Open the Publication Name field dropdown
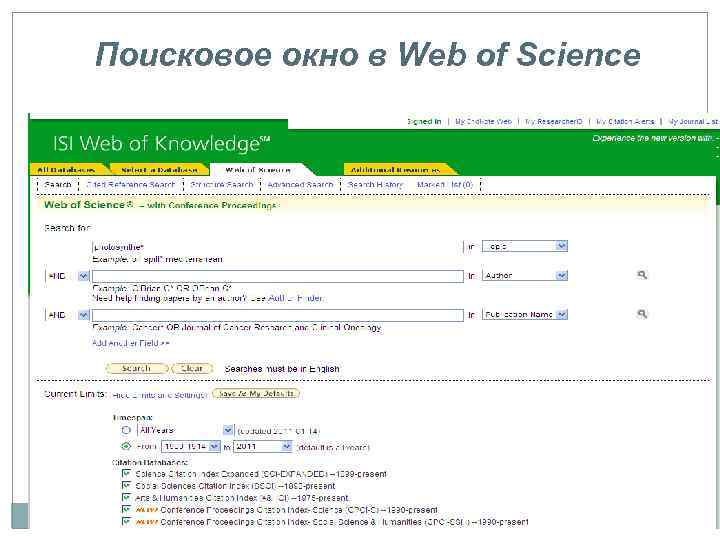Image resolution: width=720 pixels, height=540 pixels. coord(525,315)
